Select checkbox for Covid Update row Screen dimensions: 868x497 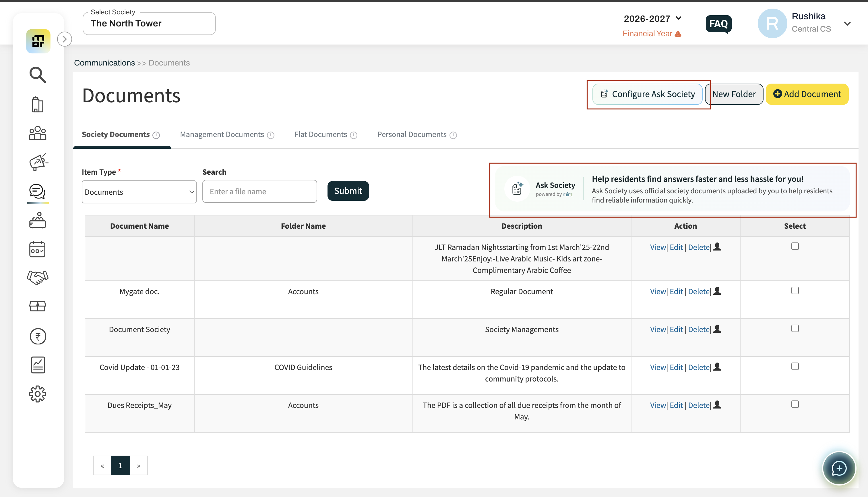click(x=795, y=366)
